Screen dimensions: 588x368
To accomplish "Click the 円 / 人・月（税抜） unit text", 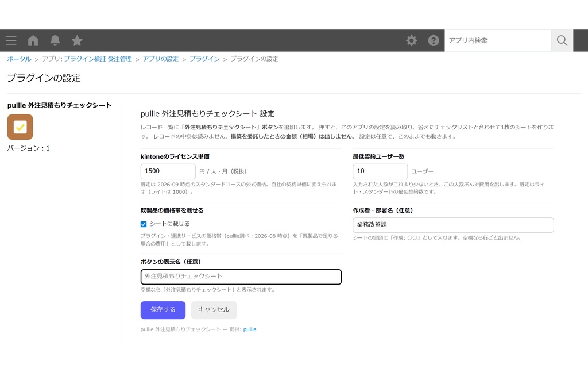I will 223,171.
